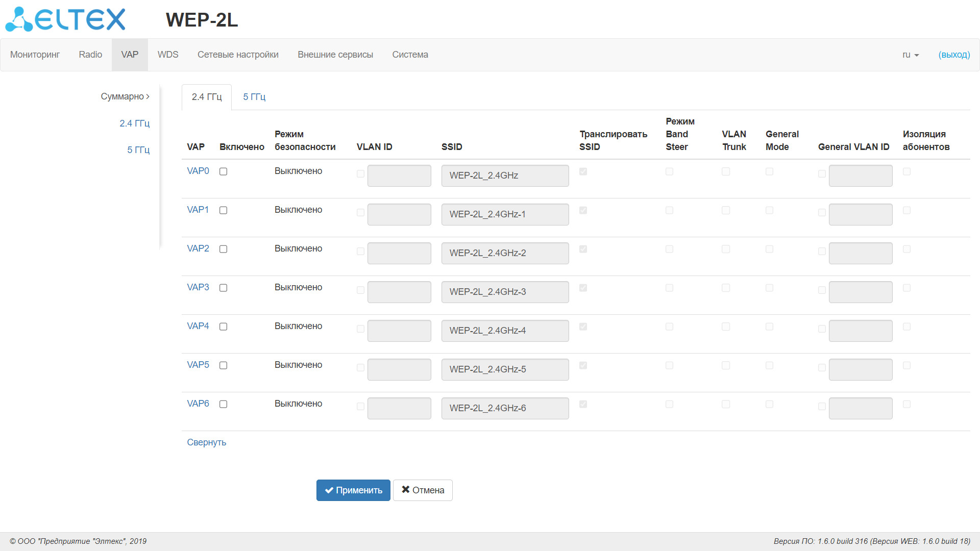This screenshot has width=980, height=551.
Task: Enable the VAP3 Включено checkbox
Action: (x=223, y=288)
